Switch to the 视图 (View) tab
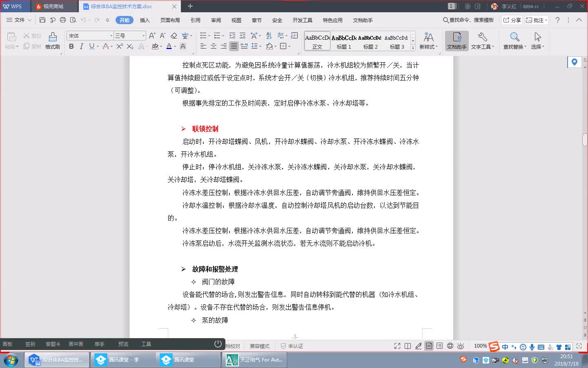Viewport: 588px width, 368px height. click(236, 20)
